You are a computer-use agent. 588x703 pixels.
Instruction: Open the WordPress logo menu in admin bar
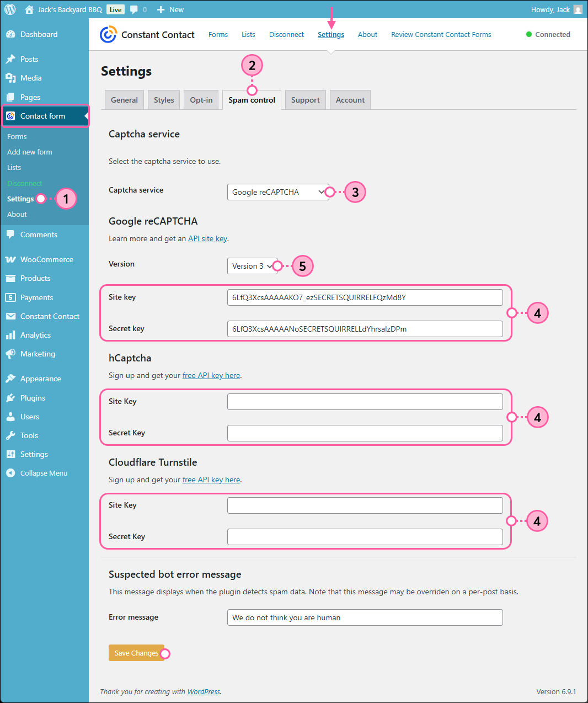point(9,9)
